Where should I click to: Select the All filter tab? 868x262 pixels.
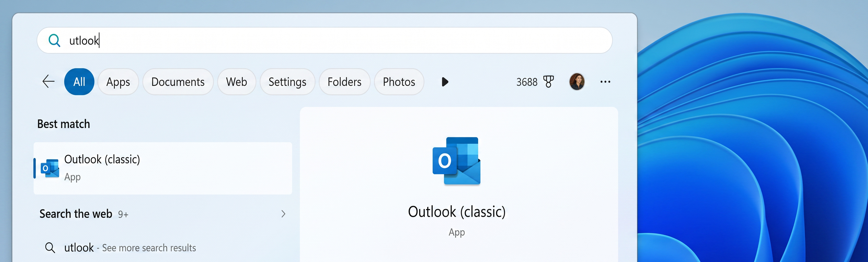(x=79, y=82)
